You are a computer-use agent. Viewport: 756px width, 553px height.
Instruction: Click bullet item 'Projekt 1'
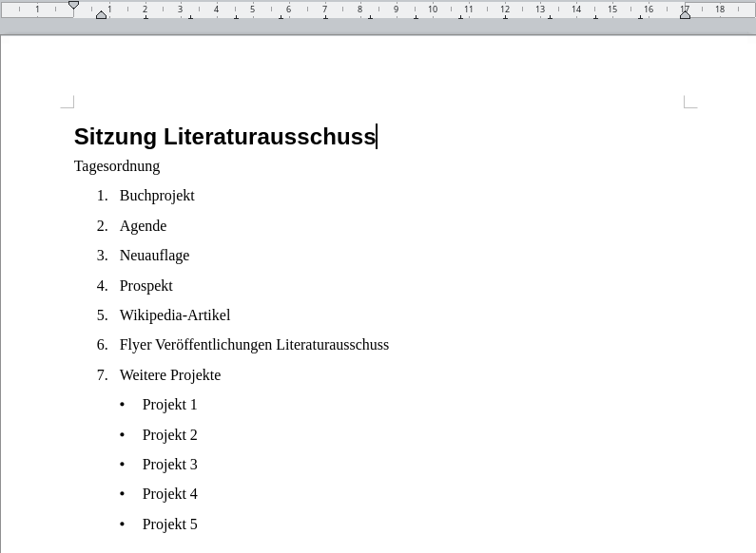(x=169, y=405)
